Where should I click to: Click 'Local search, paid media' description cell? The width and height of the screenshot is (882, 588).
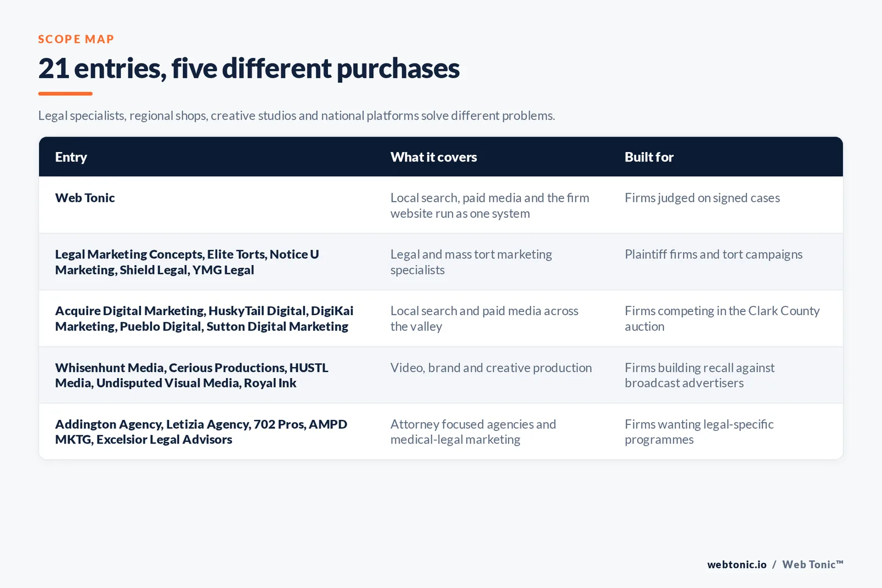tap(490, 206)
